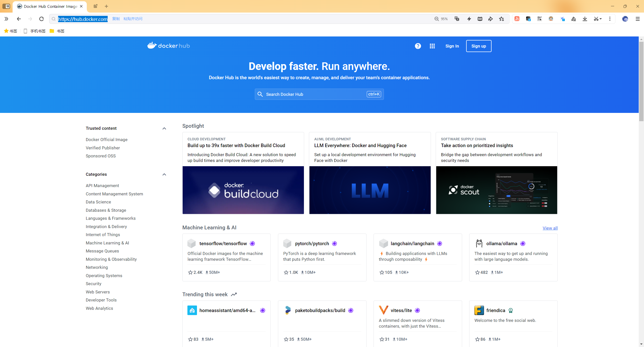
Task: Open the docker scout spotlight image
Action: [497, 190]
